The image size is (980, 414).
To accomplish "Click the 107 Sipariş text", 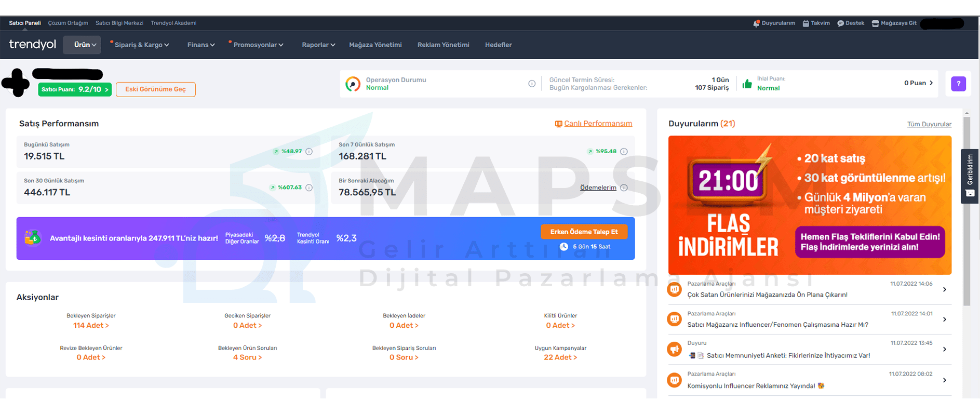I will [x=712, y=88].
